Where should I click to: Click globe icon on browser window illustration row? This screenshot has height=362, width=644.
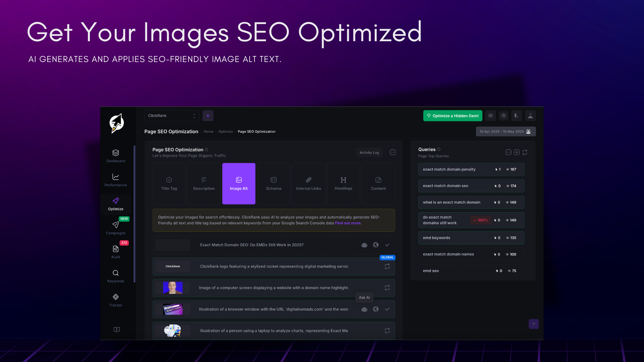point(376,309)
